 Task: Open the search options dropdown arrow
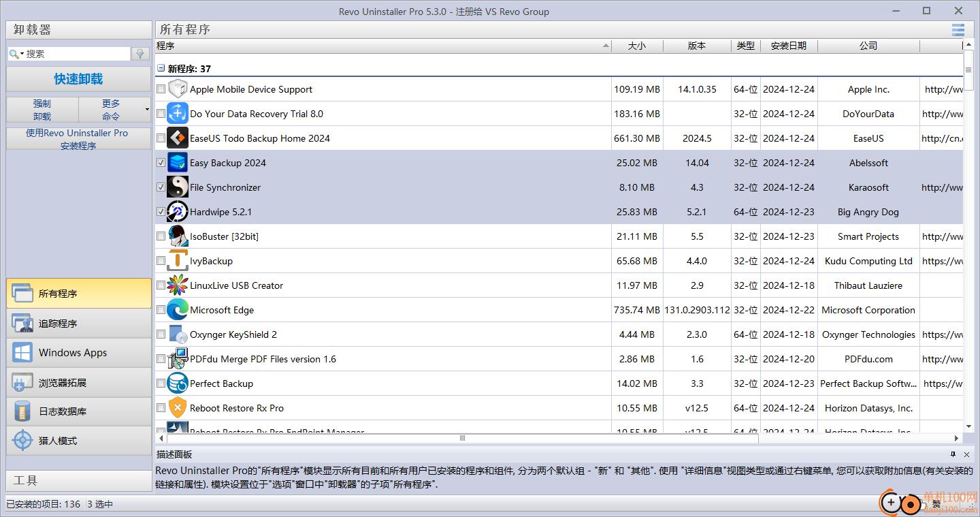click(x=22, y=54)
